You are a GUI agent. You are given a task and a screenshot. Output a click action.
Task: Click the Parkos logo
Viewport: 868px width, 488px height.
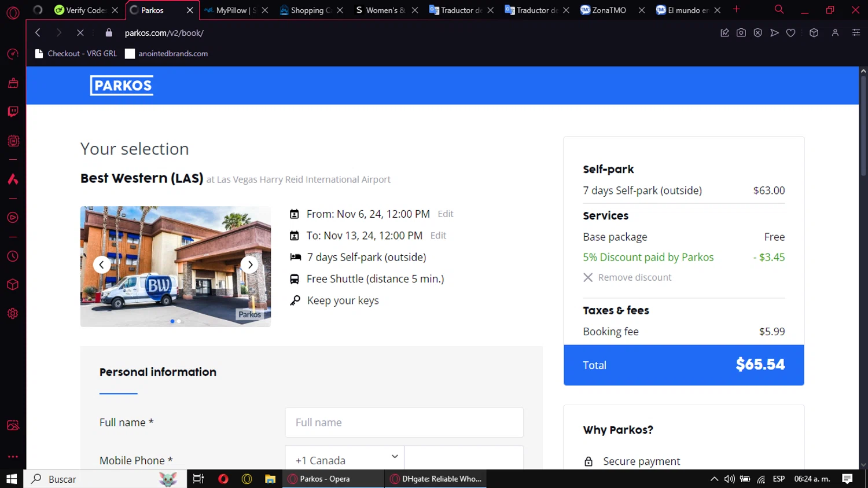click(122, 86)
